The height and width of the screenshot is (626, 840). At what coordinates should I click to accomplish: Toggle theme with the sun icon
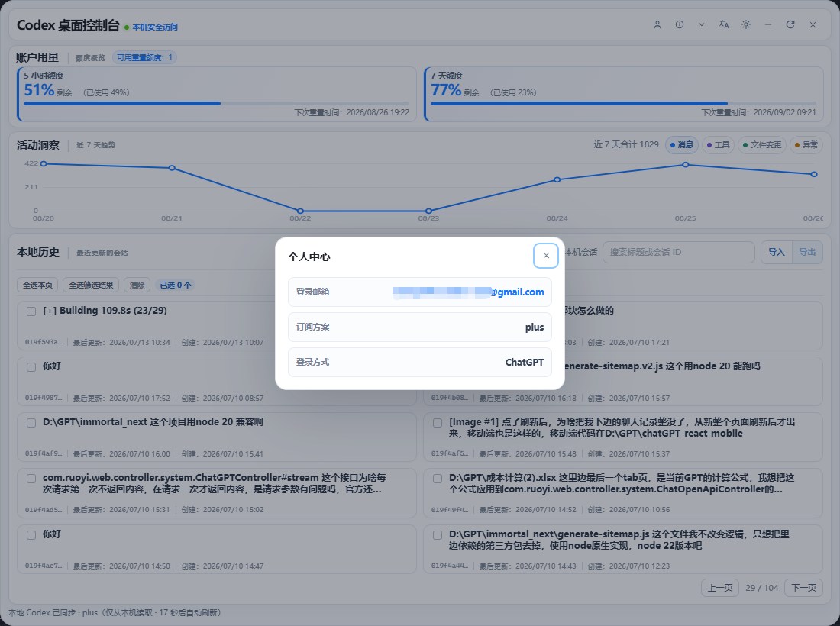pyautogui.click(x=746, y=24)
